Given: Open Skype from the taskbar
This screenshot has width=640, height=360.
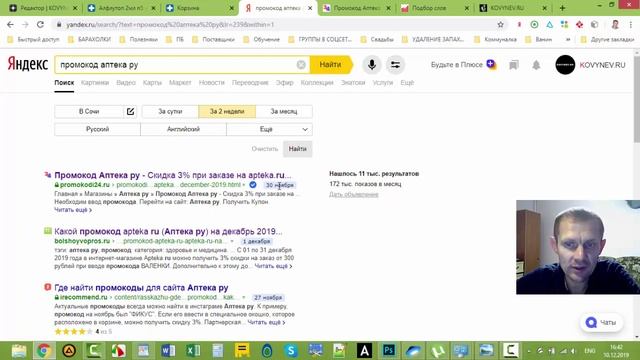Looking at the screenshot, I should coord(291,350).
